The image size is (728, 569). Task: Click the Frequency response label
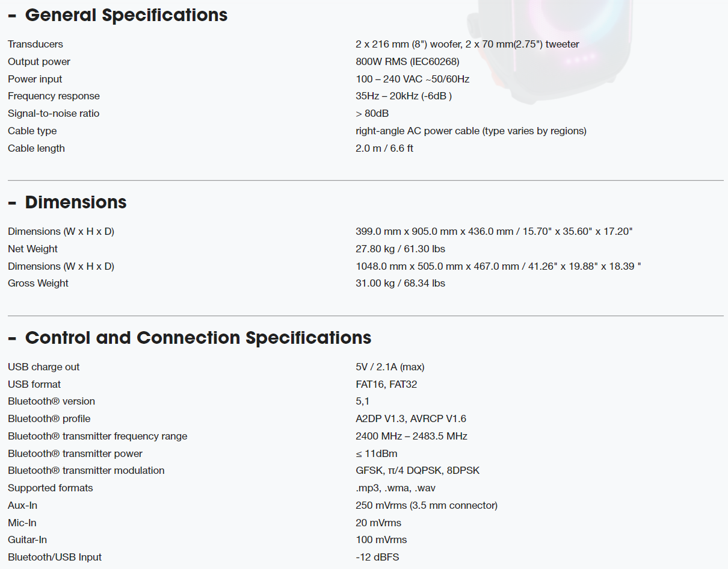tap(54, 96)
